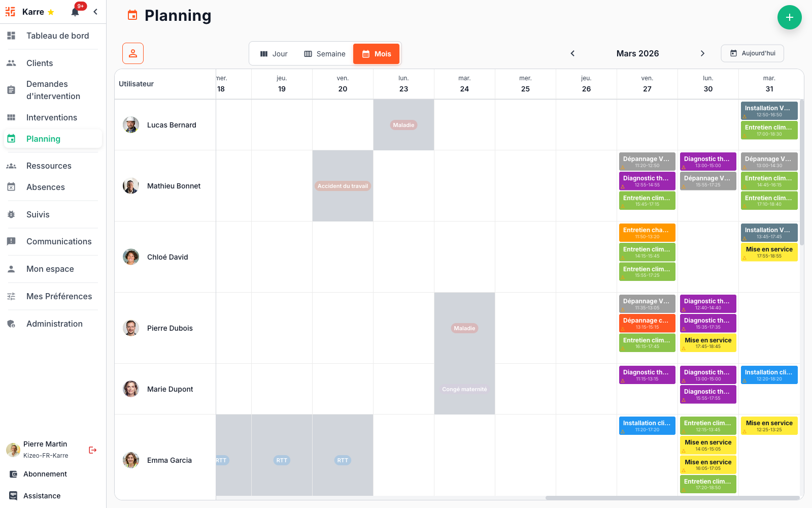
Task: Switch to the Semaine view tab
Action: click(x=324, y=53)
